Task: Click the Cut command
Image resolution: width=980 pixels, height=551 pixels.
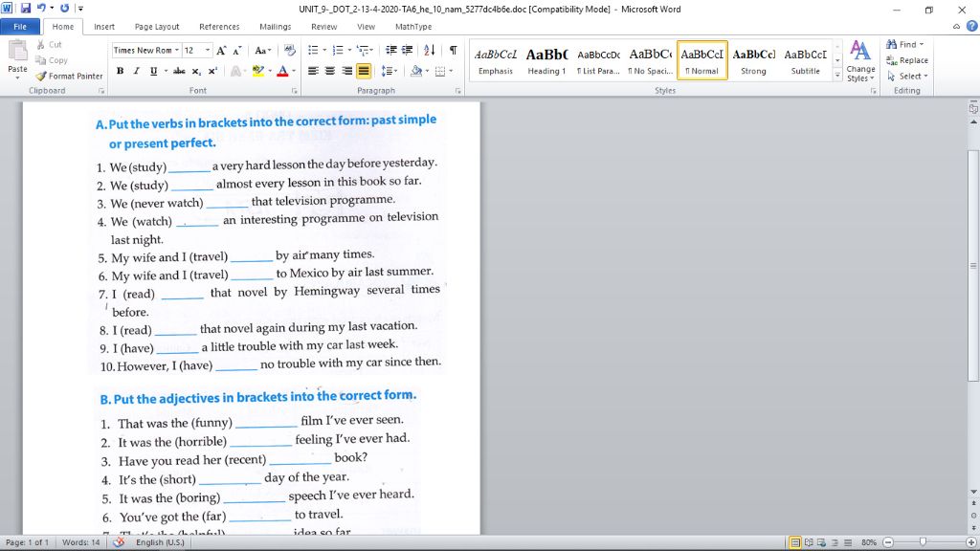Action: point(50,44)
